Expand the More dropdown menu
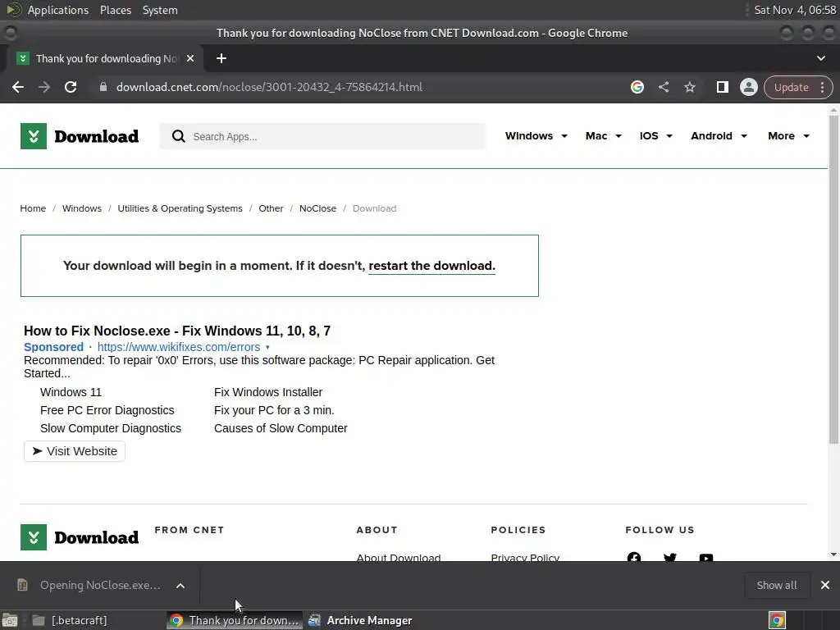Screen dimensions: 840x630 [788, 136]
